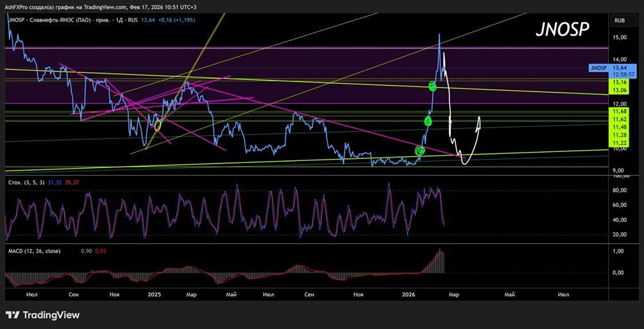Click the 40,00 stochastic scale mark
This screenshot has height=329, width=644.
click(618, 220)
